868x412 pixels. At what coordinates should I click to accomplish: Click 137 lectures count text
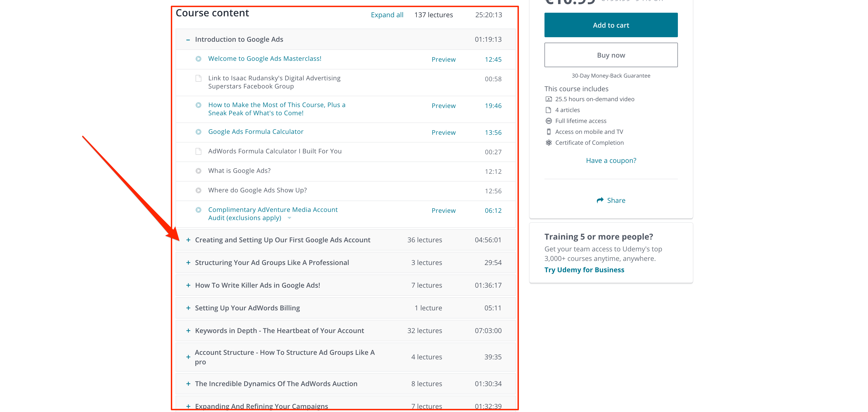tap(433, 15)
